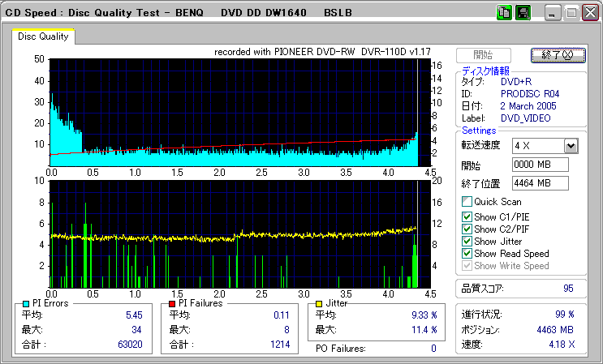Open the 4 X transfer speed dropdown
Image resolution: width=603 pixels, height=364 pixels.
[571, 146]
